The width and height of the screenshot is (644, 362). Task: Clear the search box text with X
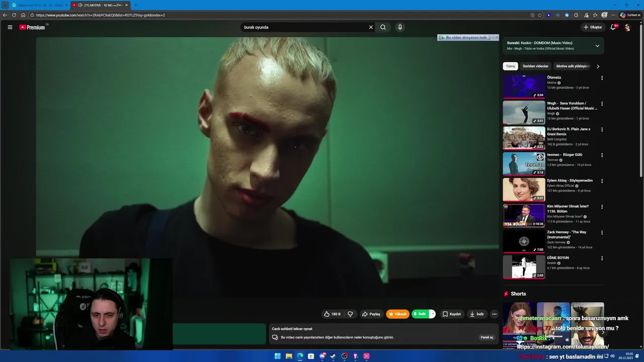[x=371, y=27]
